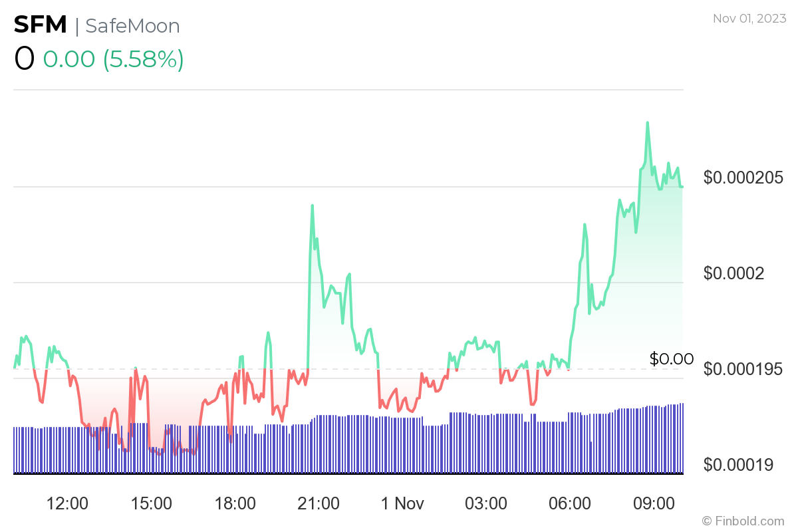Click the 12:00 time axis label
Screen dimensions: 798x532
[x=67, y=503]
